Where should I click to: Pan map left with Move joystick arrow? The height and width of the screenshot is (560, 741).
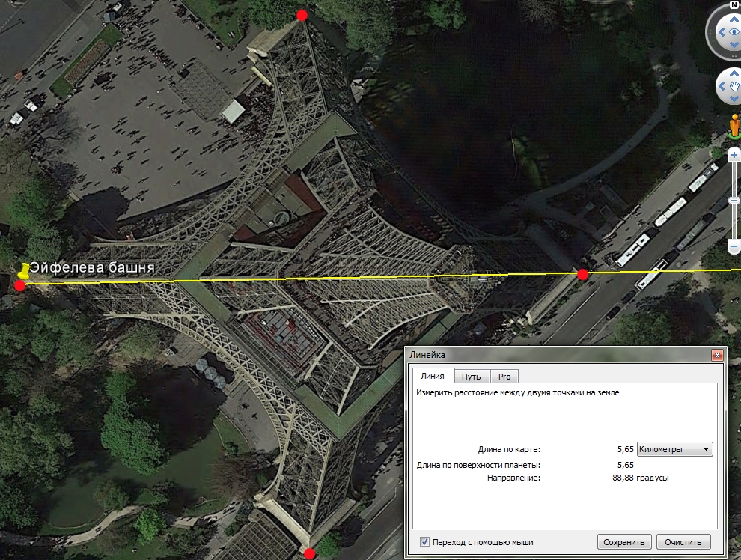pos(722,86)
